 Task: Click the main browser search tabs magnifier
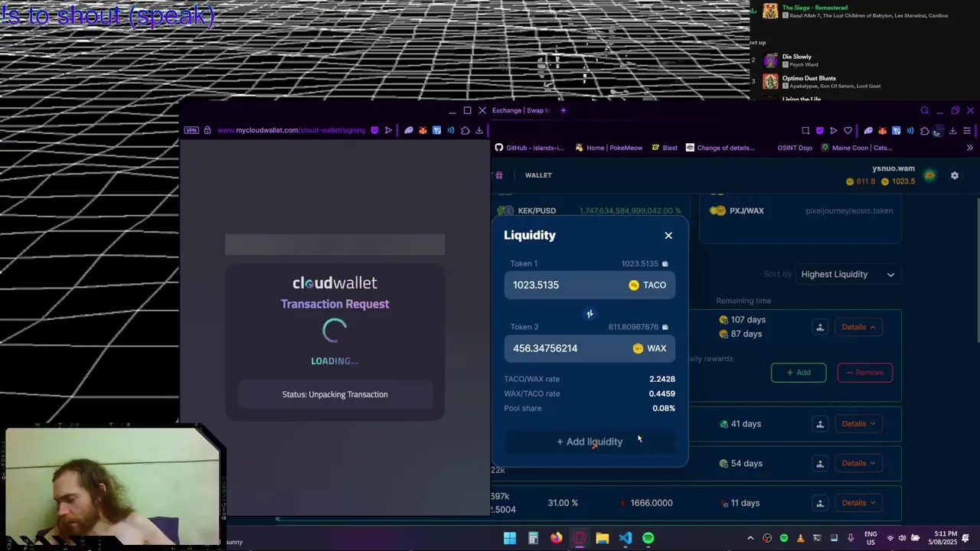[925, 110]
